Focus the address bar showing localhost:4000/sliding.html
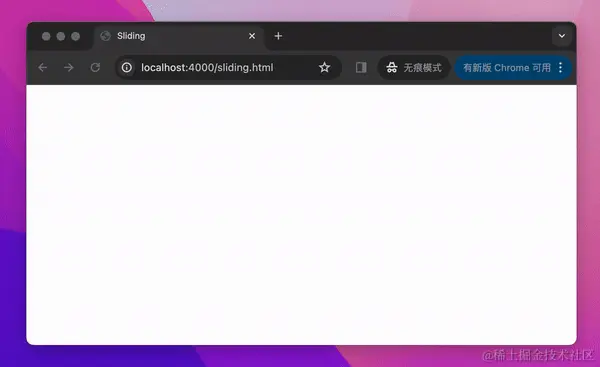Viewport: 600px width, 367px height. [228, 68]
